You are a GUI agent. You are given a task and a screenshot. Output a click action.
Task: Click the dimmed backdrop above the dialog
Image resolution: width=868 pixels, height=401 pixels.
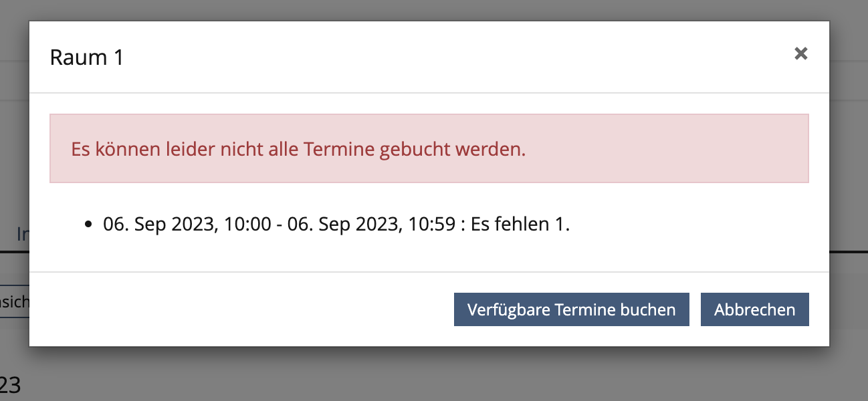(x=428, y=9)
